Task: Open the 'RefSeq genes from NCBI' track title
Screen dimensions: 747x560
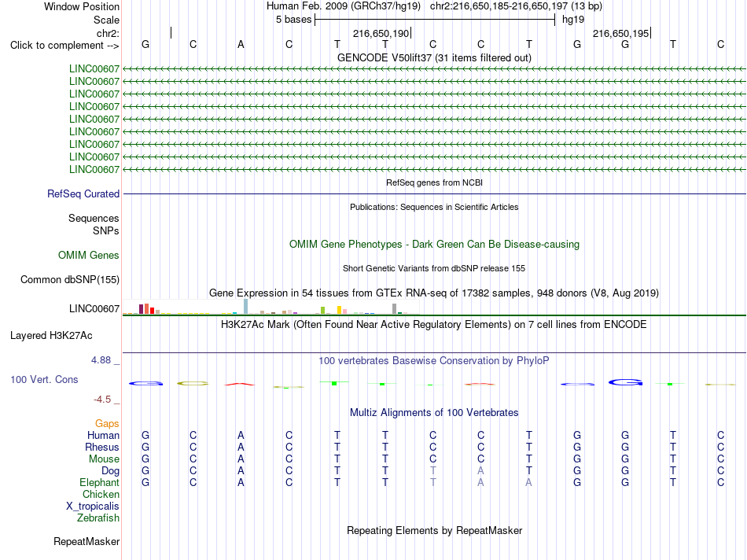Action: (434, 182)
